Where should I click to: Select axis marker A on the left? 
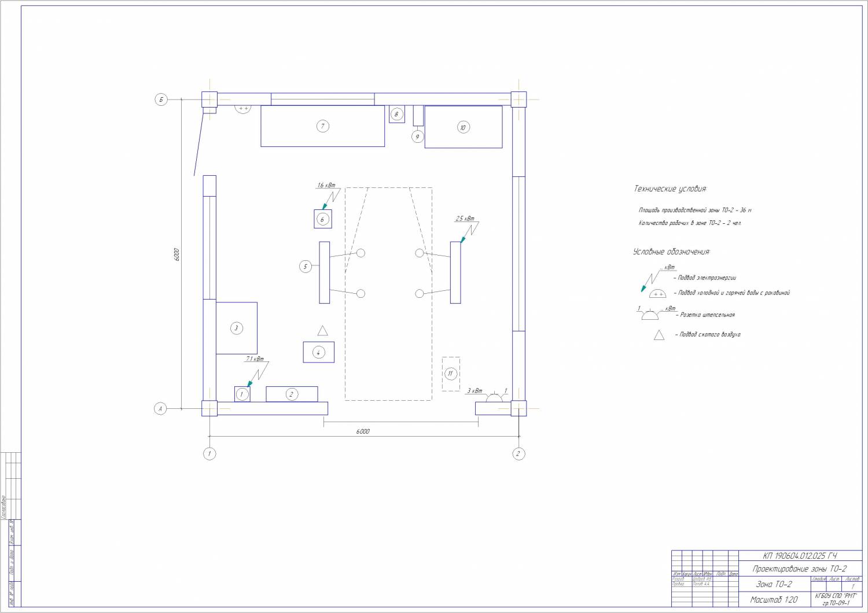point(161,408)
